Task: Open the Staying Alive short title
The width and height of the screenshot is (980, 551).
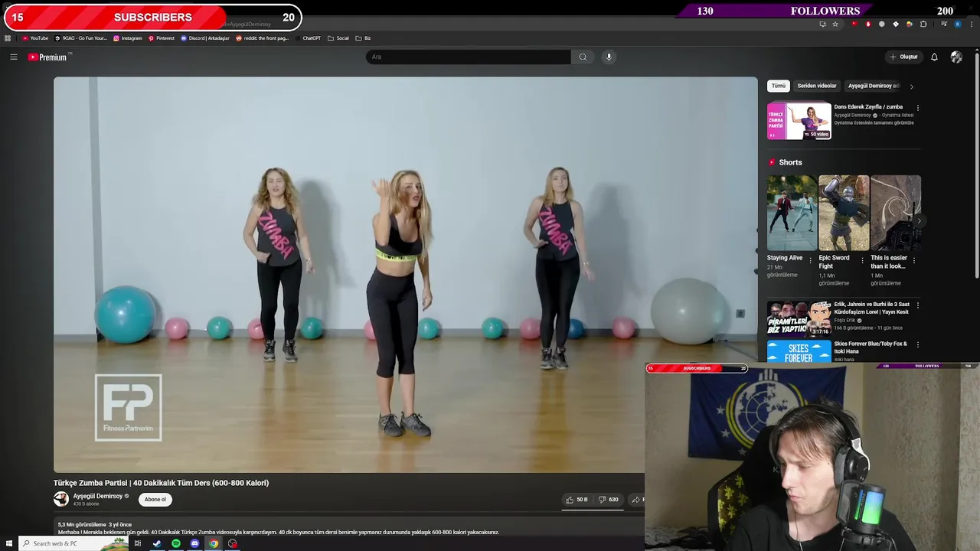Action: pos(785,258)
